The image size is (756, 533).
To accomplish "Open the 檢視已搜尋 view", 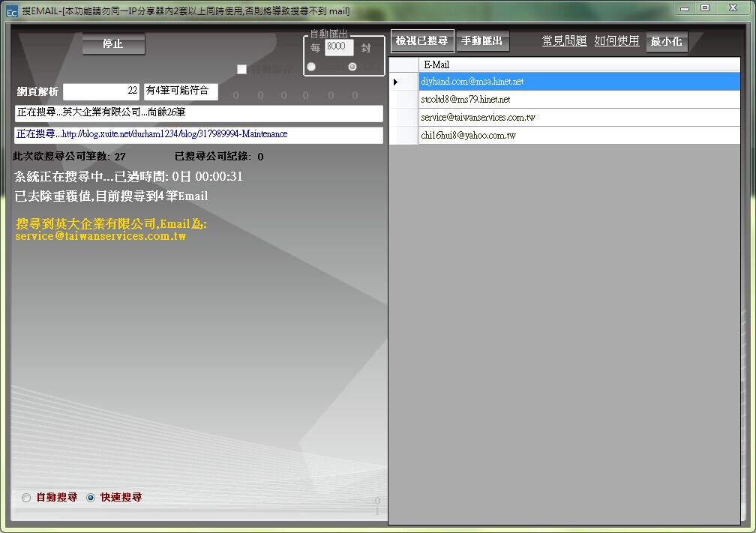I will (421, 41).
